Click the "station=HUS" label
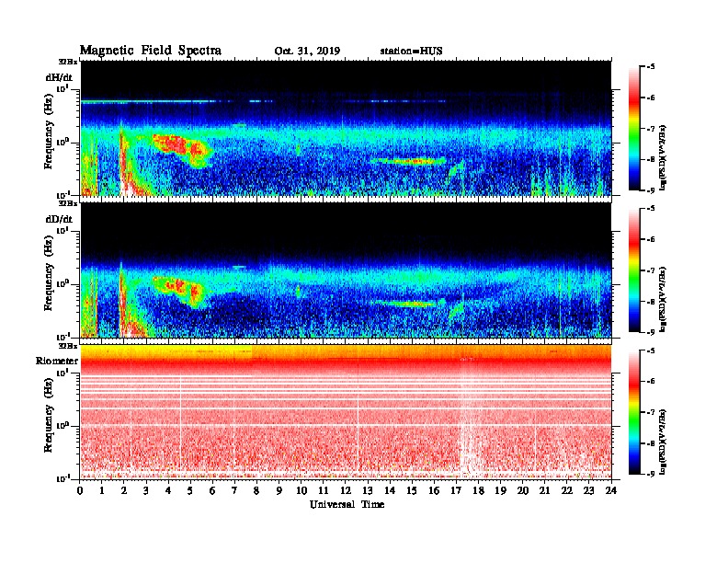Screen dimensions: 728x563 pos(411,52)
